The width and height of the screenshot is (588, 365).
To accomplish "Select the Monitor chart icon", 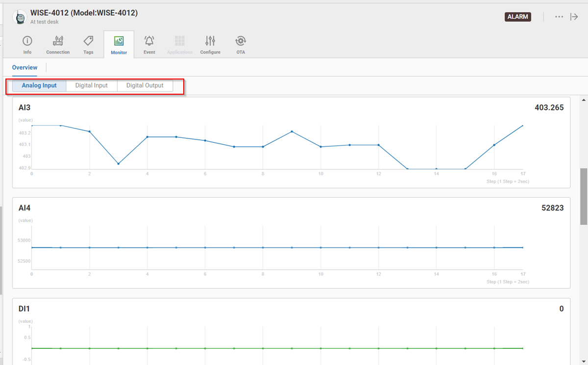I will pyautogui.click(x=119, y=41).
